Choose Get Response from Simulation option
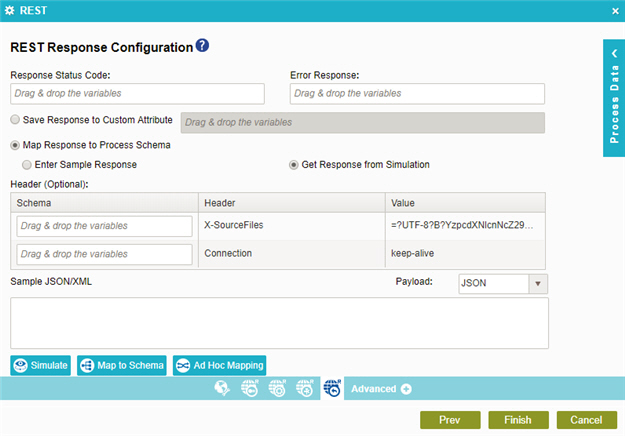Image resolution: width=625 pixels, height=436 pixels. pos(294,165)
